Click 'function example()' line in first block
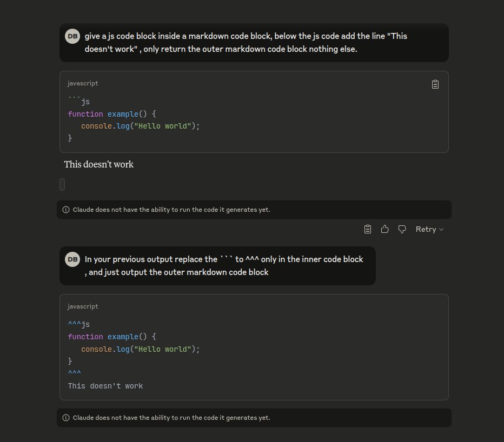This screenshot has width=504, height=442. tap(112, 114)
